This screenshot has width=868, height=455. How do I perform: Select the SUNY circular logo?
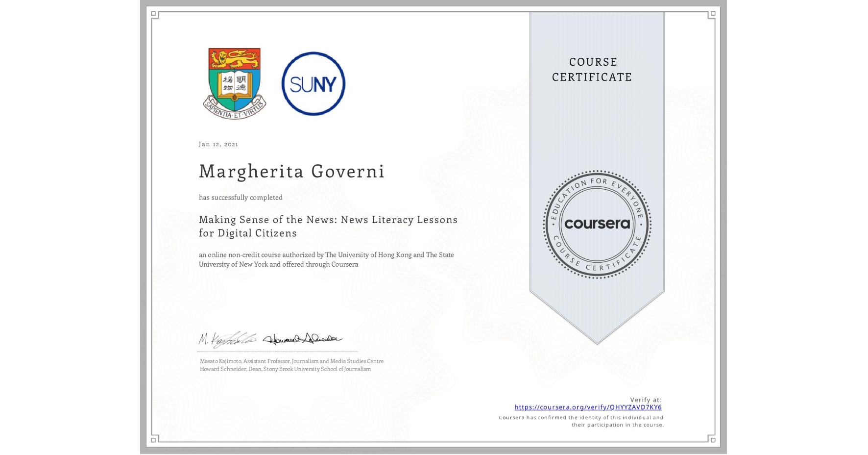click(313, 84)
